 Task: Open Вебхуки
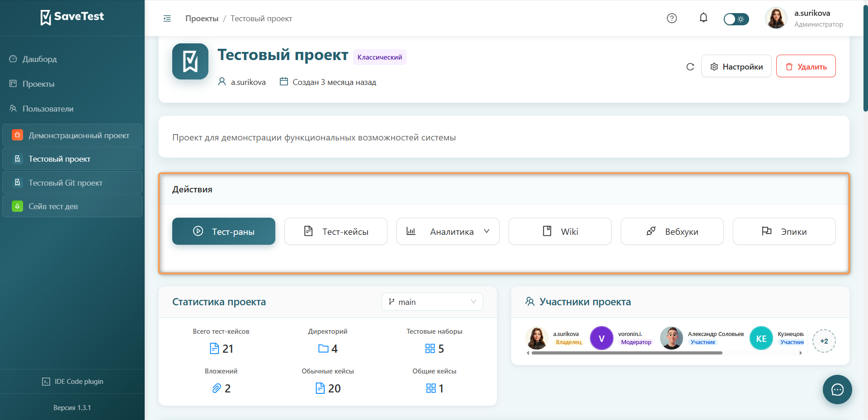672,231
